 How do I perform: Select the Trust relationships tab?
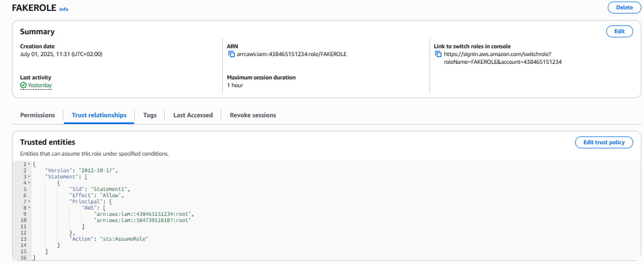(99, 115)
